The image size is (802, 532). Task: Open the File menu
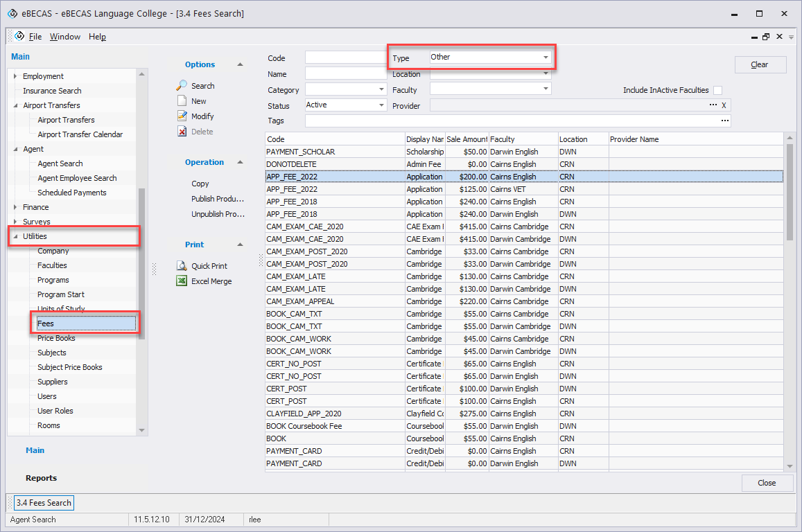click(x=35, y=37)
